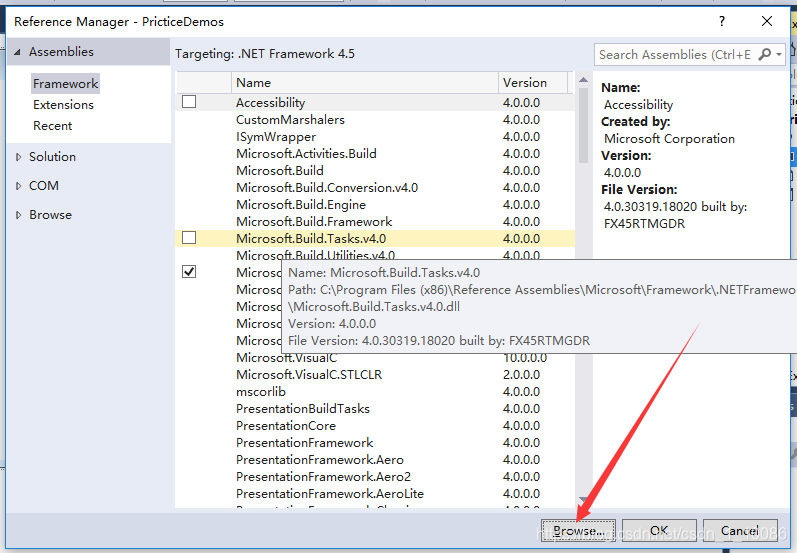
Task: Click the search magnifier icon
Action: click(764, 54)
